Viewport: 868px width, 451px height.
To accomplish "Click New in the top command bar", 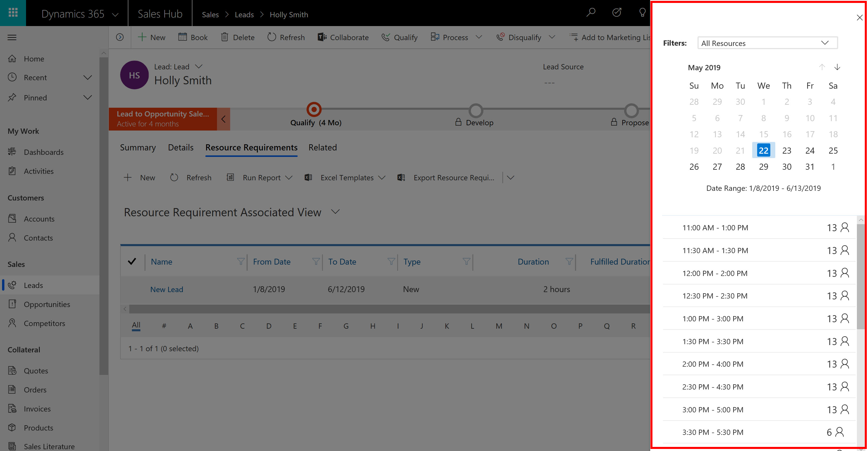I will pos(151,37).
